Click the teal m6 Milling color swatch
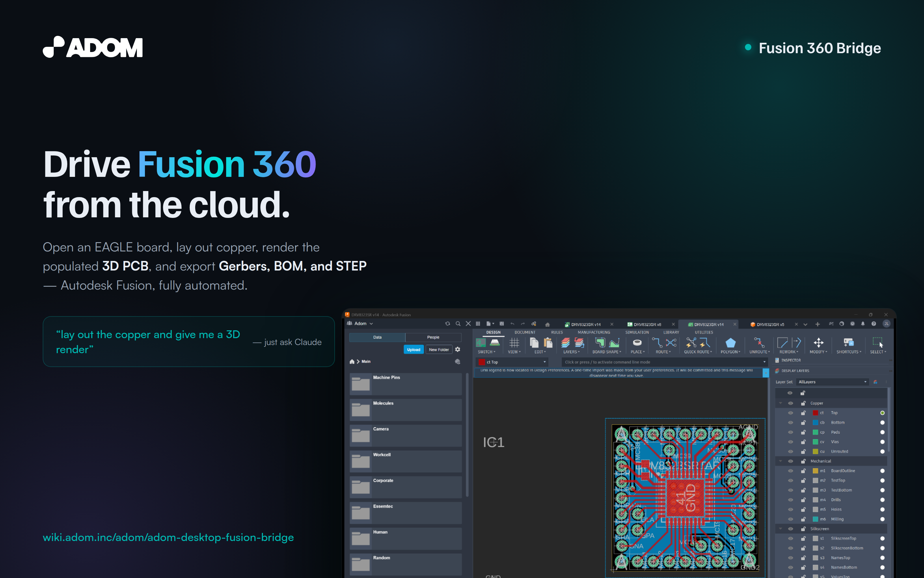The image size is (924, 578). click(815, 519)
